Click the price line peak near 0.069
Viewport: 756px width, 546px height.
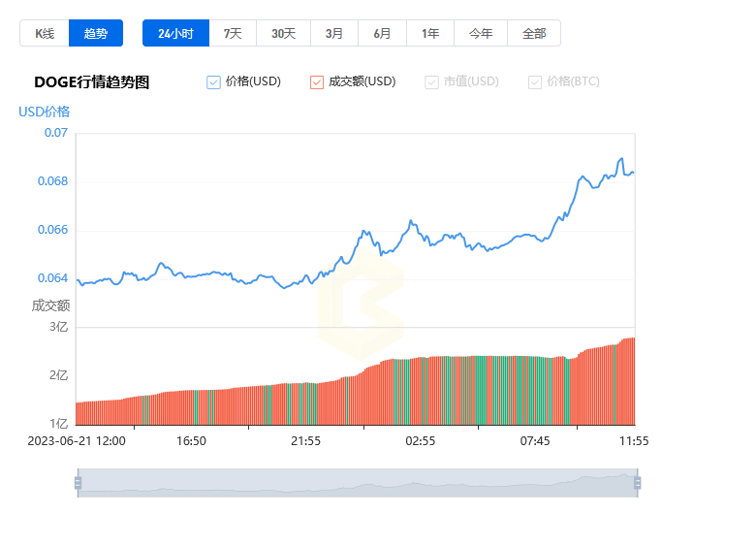[620, 159]
